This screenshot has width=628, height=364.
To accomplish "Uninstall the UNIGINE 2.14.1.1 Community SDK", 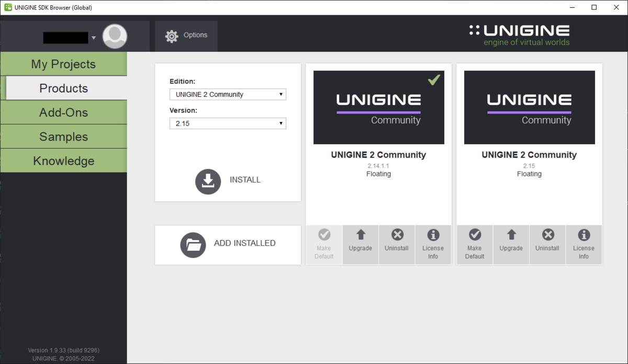I will click(397, 241).
